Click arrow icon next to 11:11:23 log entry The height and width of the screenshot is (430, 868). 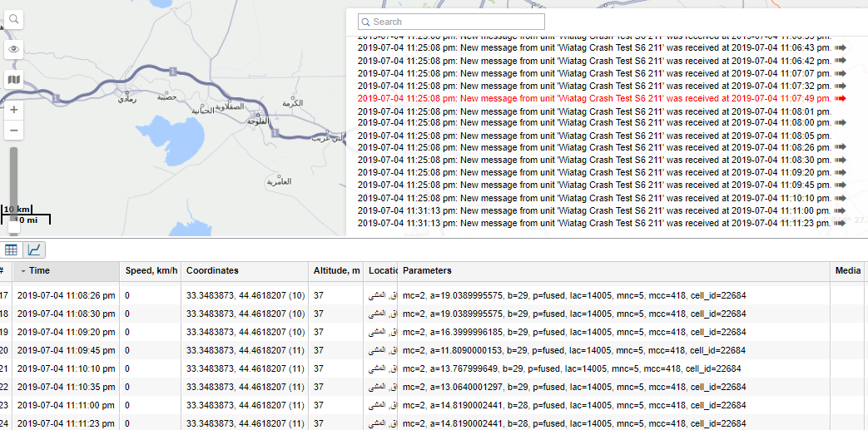(840, 223)
